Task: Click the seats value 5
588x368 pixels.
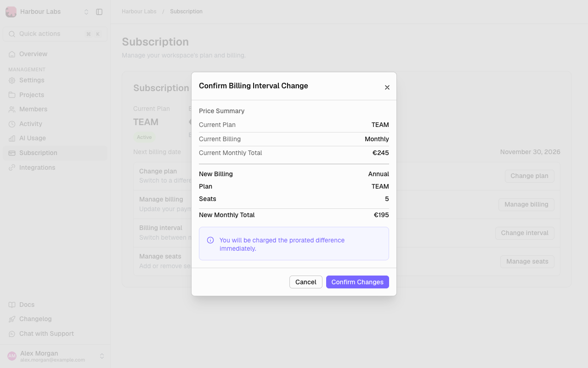Action: click(x=387, y=199)
